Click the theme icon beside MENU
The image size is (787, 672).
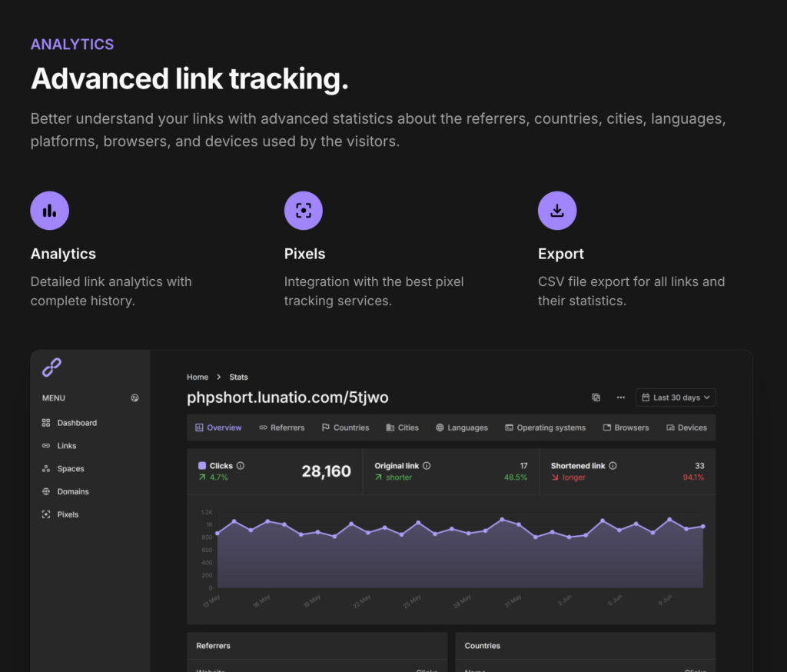click(135, 398)
